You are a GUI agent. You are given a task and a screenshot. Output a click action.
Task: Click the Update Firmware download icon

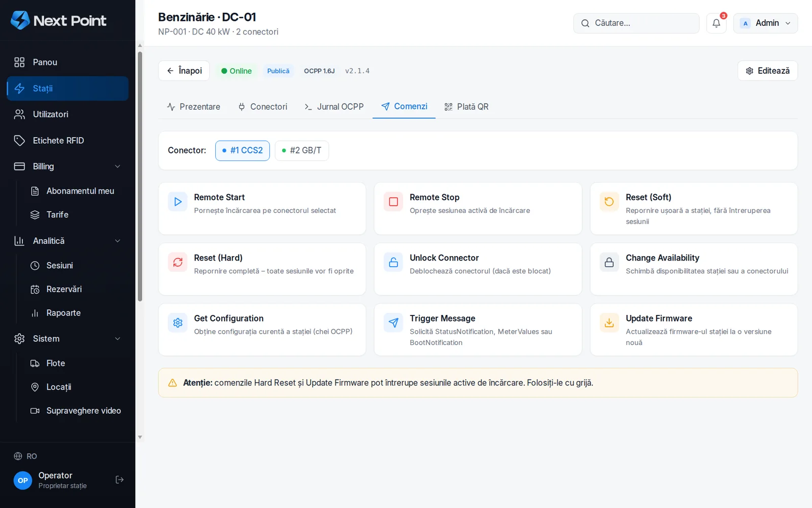click(x=609, y=323)
